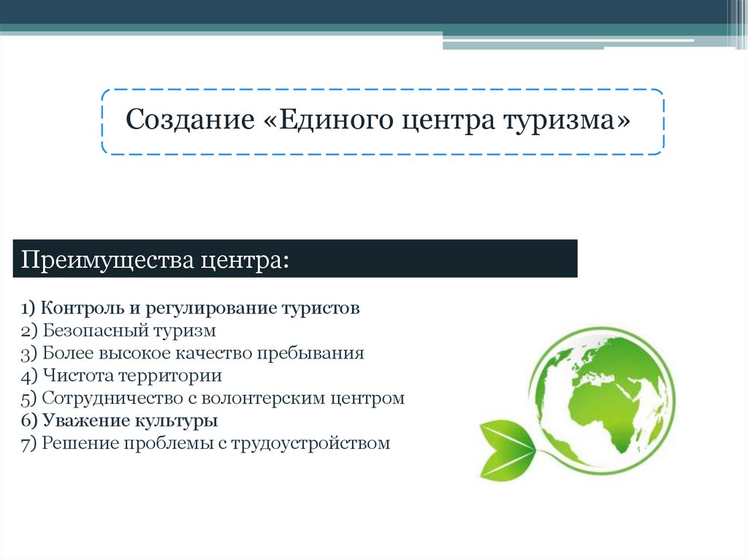The width and height of the screenshot is (748, 560).
Task: Click "Решение проблемы с трудоустройством" line
Action: [x=206, y=443]
